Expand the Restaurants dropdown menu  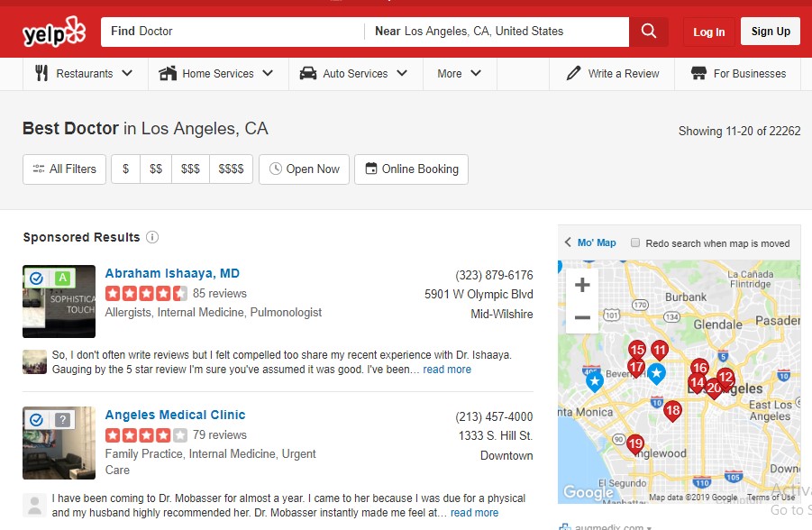84,74
